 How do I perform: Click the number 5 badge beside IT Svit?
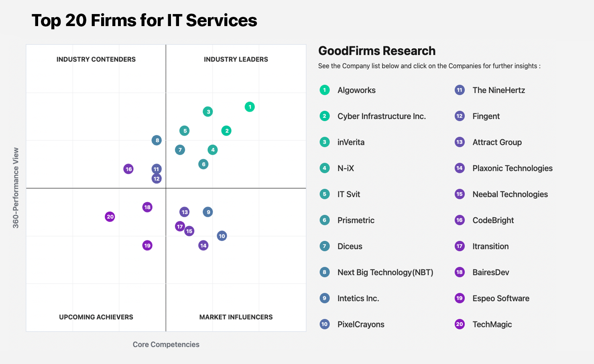click(x=325, y=194)
